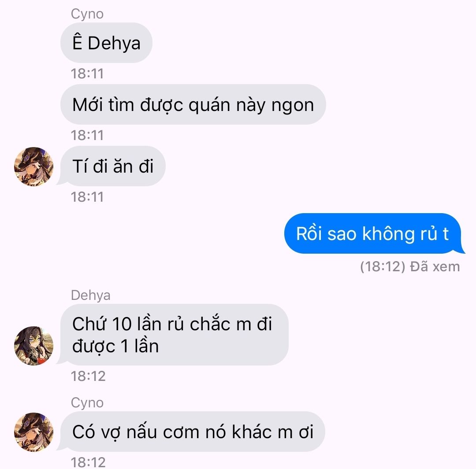This screenshot has width=476, height=469.
Task: Click the Cyno sender name at top
Action: pos(87,14)
